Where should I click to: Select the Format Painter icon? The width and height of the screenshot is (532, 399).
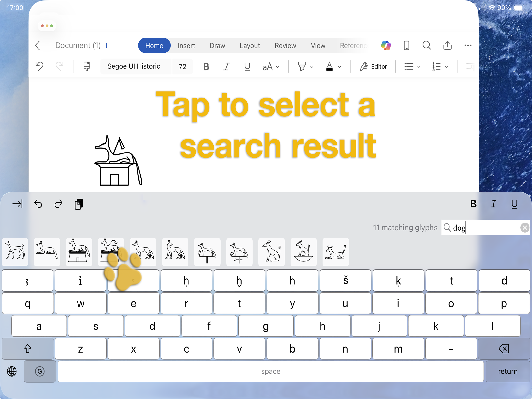tap(86, 66)
